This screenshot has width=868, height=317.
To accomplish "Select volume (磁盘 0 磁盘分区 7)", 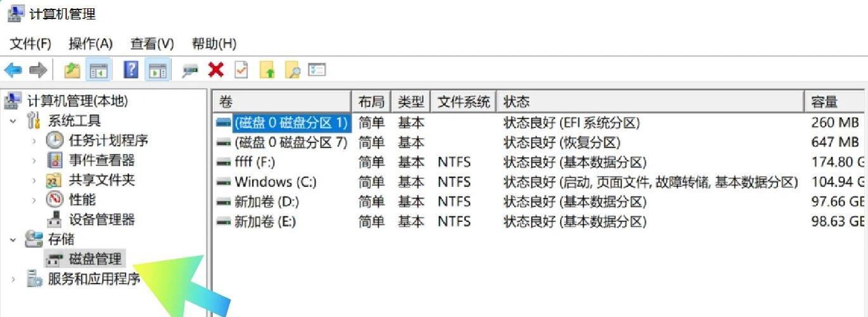I will 291,142.
